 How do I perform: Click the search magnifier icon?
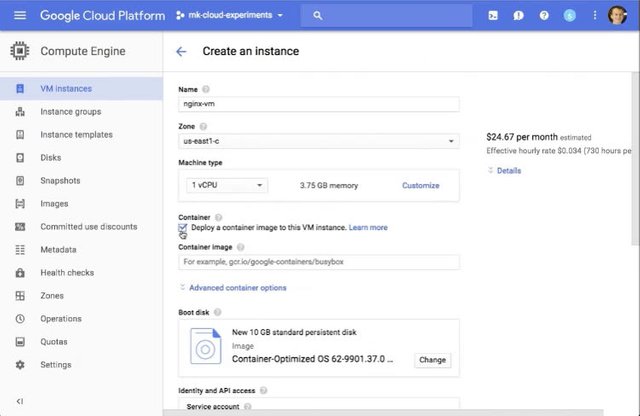318,16
